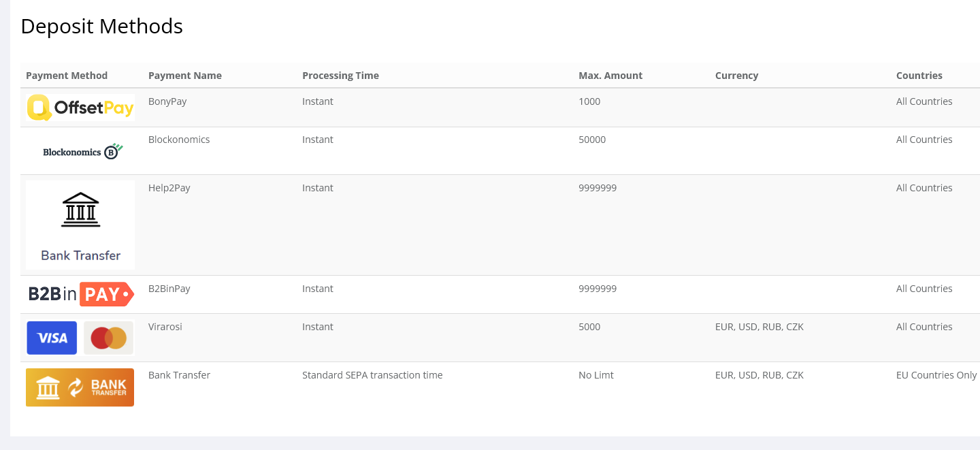Click the OffsetPay logo
Screen dimensions: 980x450
(80, 108)
